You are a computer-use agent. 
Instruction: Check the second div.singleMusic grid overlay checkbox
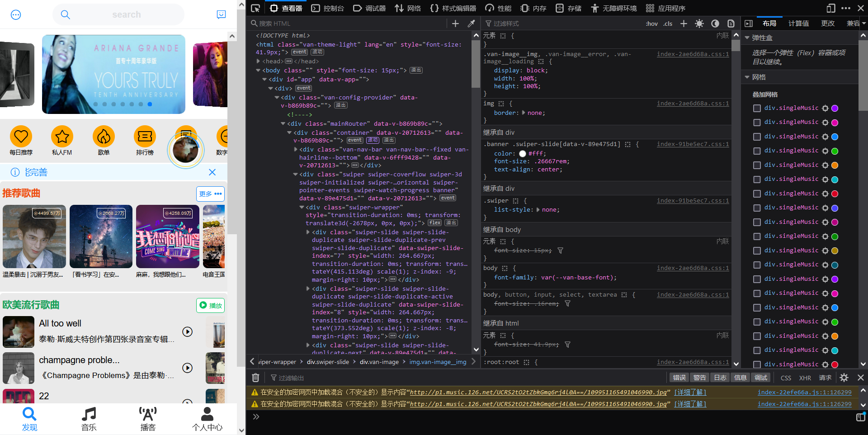[757, 123]
